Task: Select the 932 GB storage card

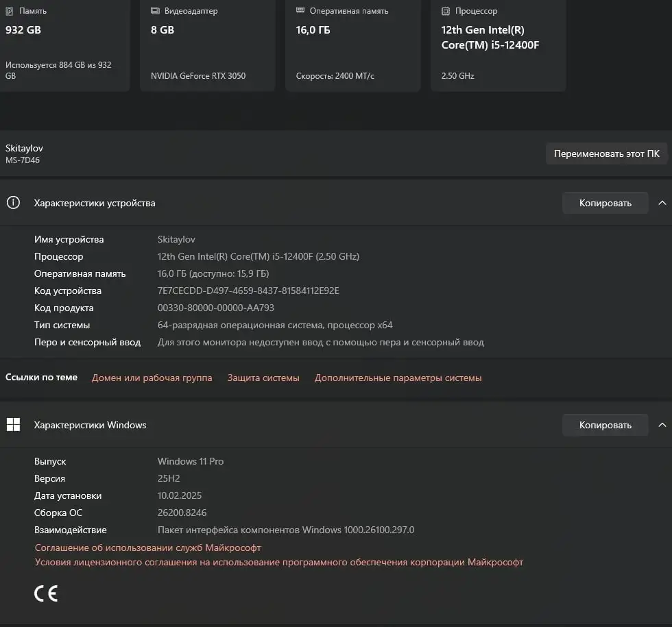Action: coord(64,45)
